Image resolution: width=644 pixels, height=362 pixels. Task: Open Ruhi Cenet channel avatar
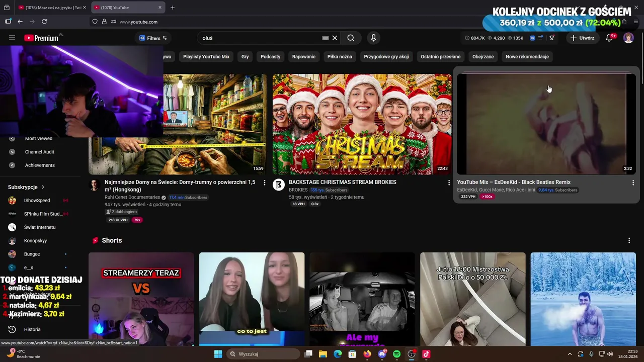point(95,185)
